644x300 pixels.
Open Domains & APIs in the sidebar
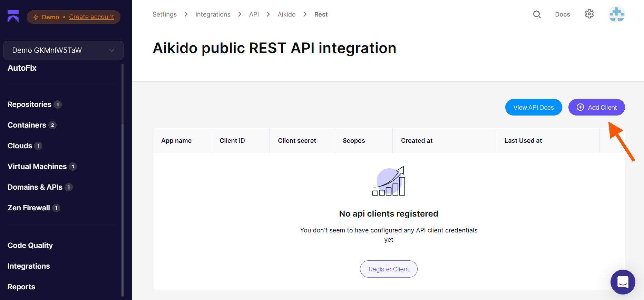point(35,187)
